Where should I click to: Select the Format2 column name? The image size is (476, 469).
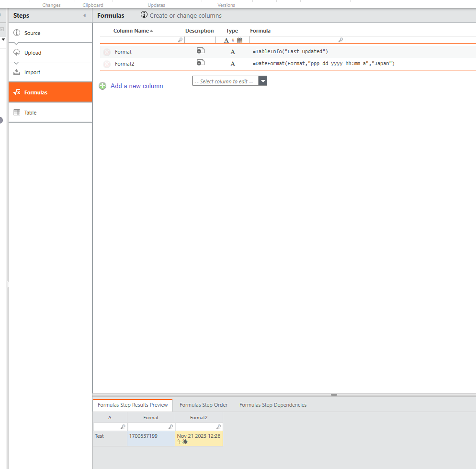coord(125,64)
